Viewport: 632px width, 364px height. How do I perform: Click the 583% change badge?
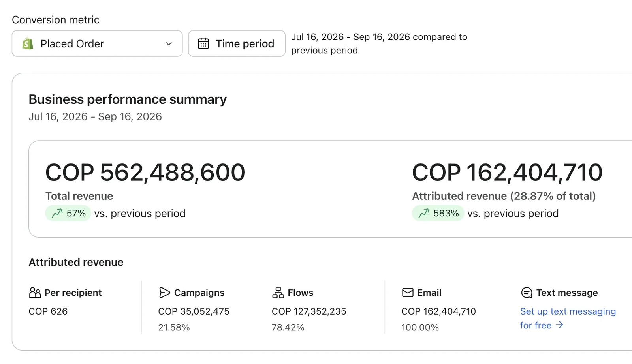point(438,213)
